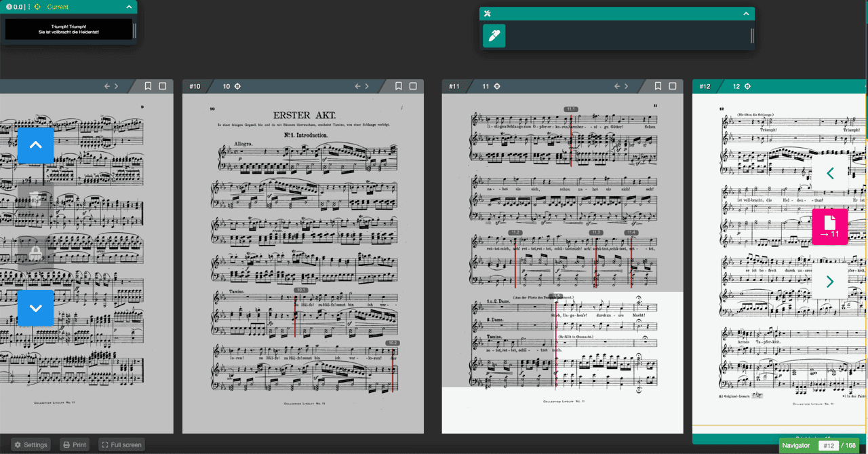Select the pen annotation tool
The width and height of the screenshot is (868, 454).
(x=494, y=35)
